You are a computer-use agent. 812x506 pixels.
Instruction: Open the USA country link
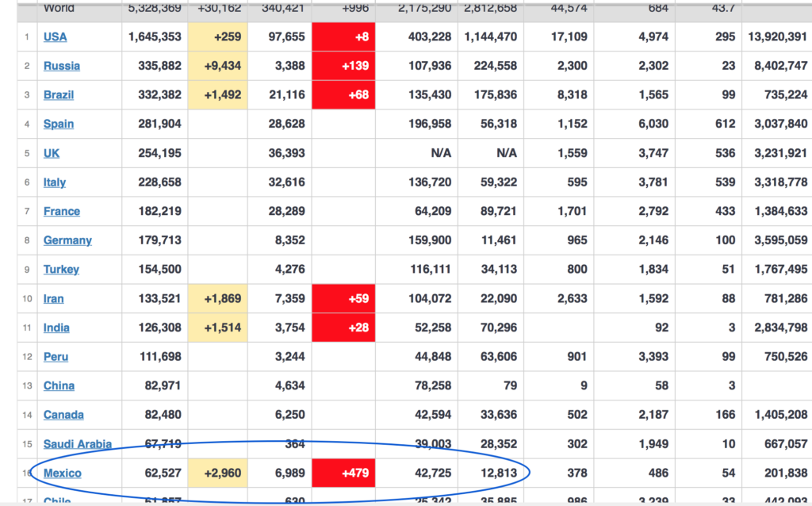pos(55,36)
